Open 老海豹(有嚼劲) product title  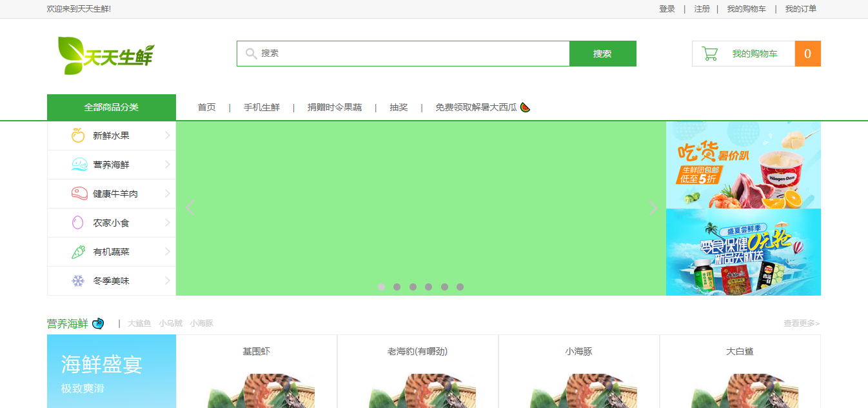418,352
